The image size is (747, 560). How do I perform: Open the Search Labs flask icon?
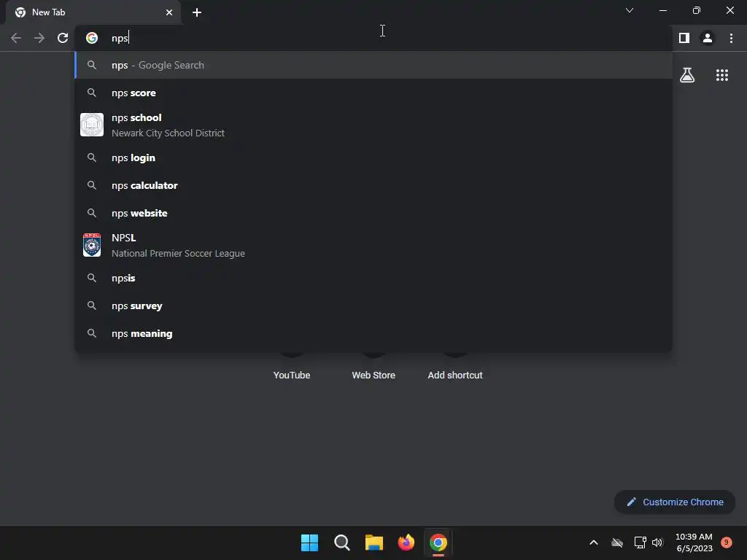[687, 75]
